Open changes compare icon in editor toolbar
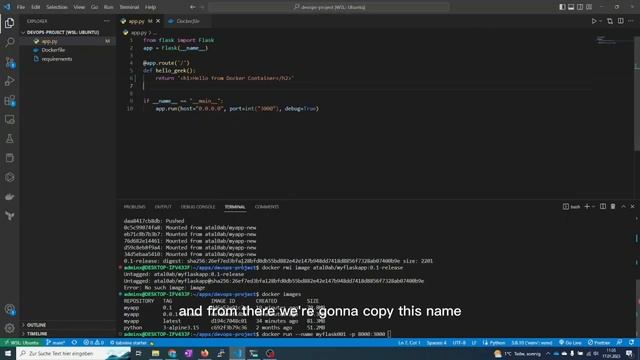 [x=610, y=21]
